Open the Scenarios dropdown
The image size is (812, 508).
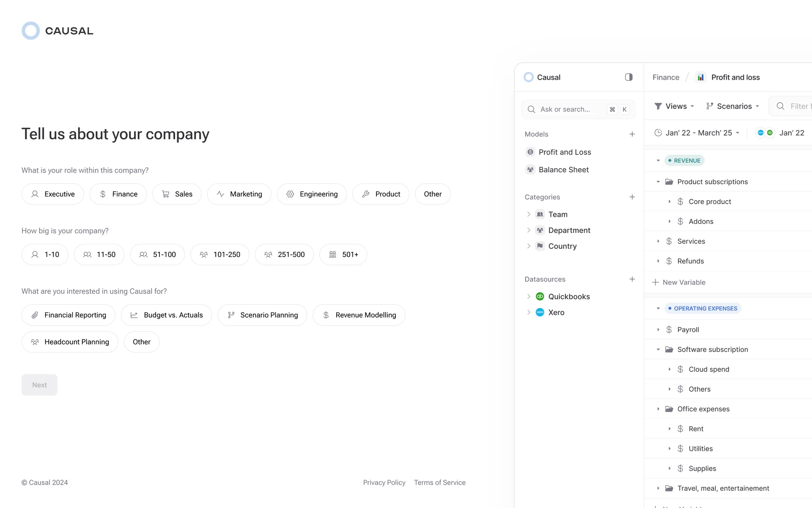coord(732,106)
